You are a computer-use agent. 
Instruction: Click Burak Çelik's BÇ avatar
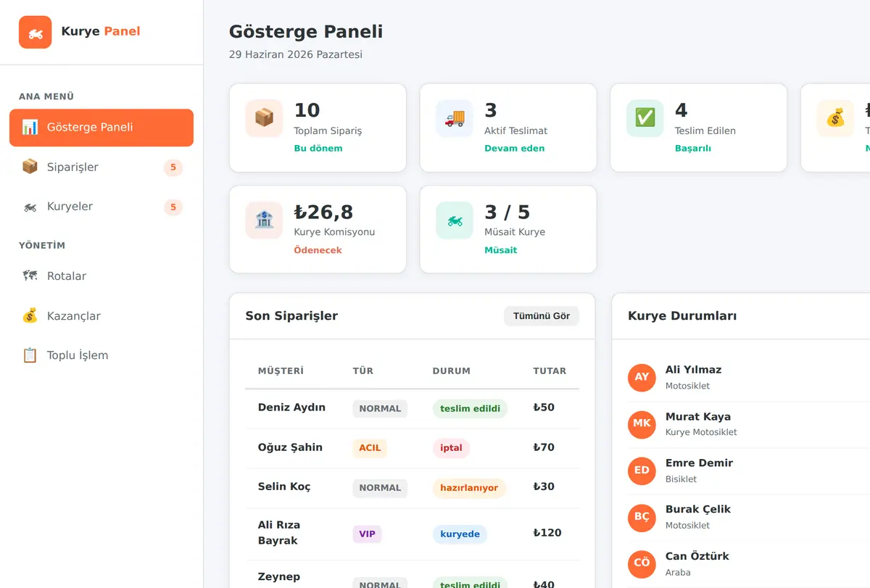click(642, 517)
